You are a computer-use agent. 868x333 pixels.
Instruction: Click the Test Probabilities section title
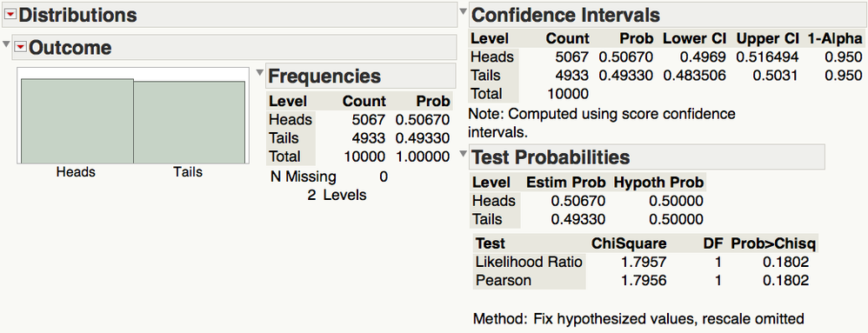click(551, 157)
